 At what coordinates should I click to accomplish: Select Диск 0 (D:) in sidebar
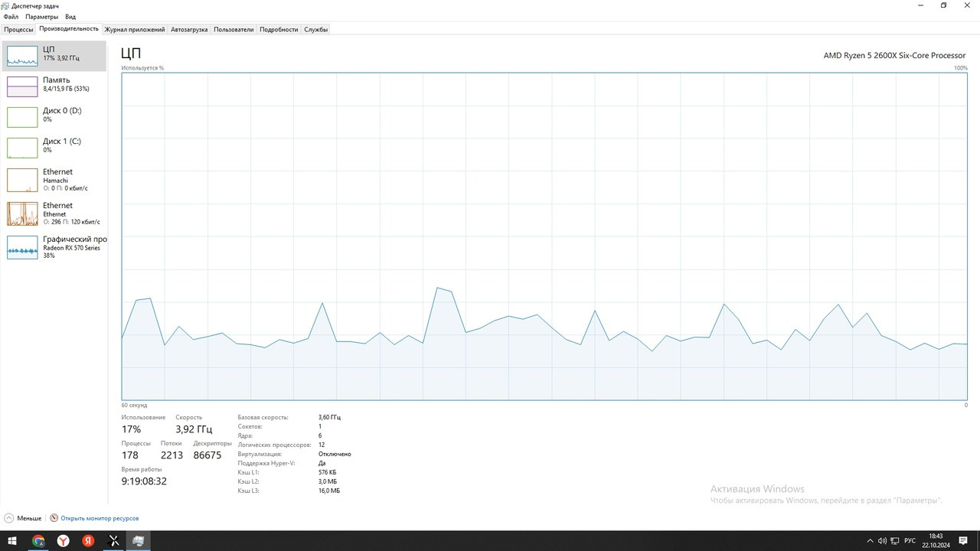(x=54, y=117)
